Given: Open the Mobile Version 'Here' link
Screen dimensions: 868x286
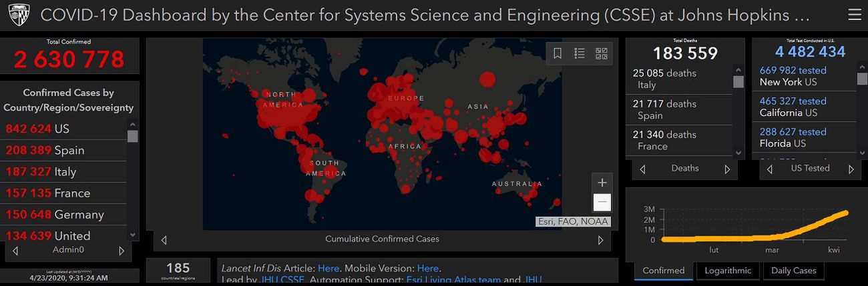Looking at the screenshot, I should (x=428, y=268).
